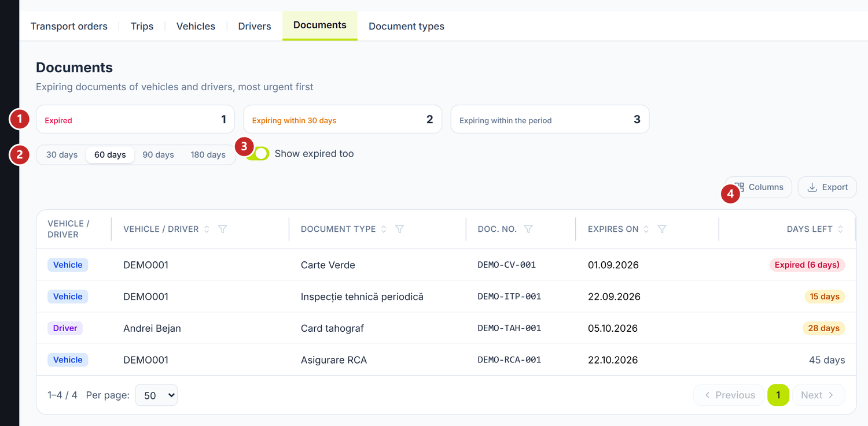Select the 90 days period segment

point(158,155)
